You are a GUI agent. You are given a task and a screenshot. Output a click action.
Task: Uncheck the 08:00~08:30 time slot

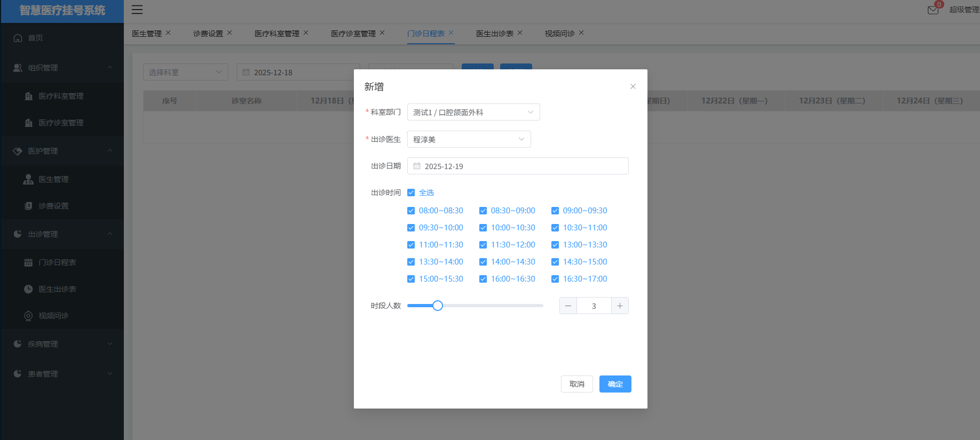click(x=411, y=211)
